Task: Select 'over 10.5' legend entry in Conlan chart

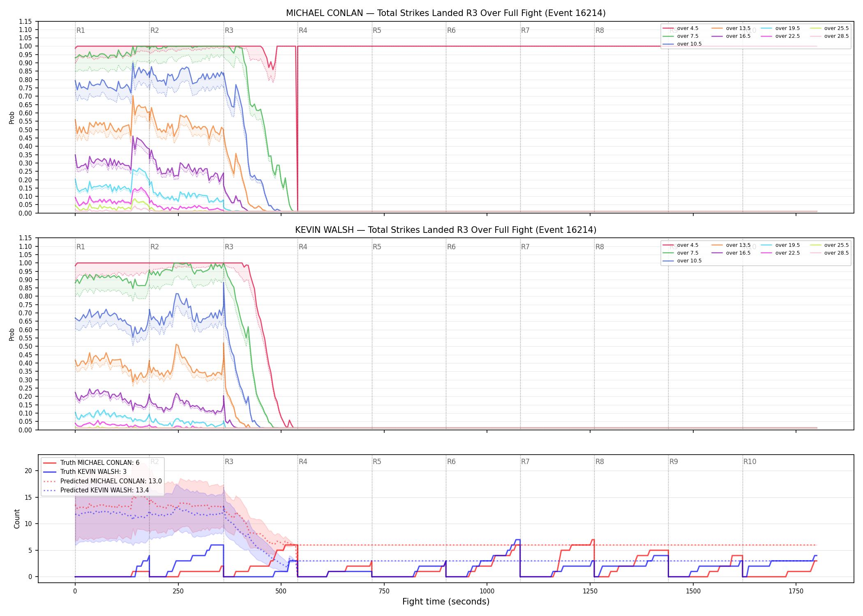Action: pos(682,44)
